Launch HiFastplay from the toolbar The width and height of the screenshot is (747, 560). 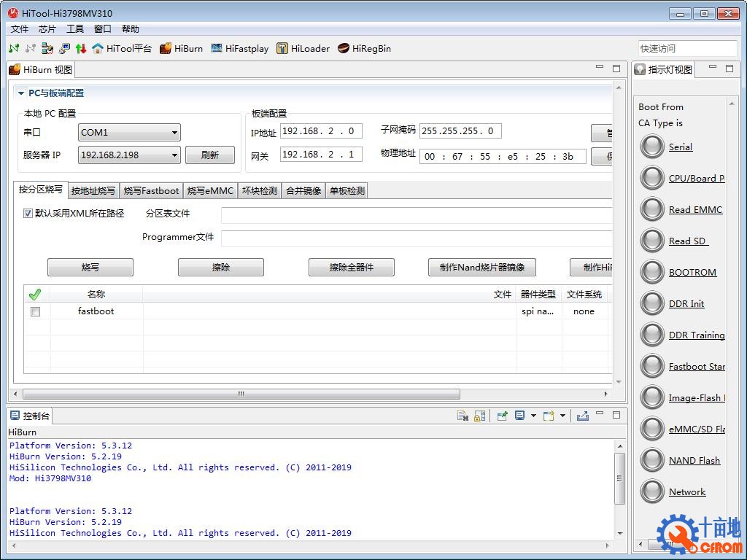(239, 49)
